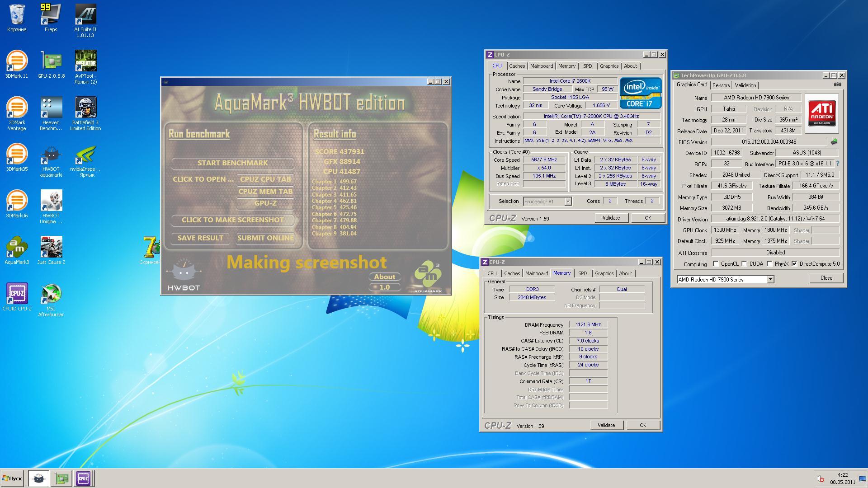Open the AquaMark3 desktop icon

click(17, 250)
